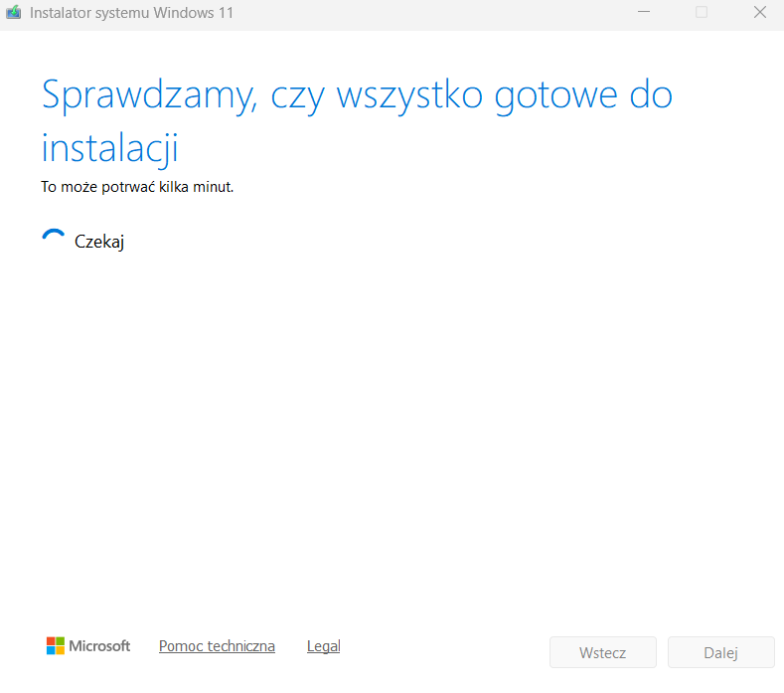Click the maximize button in title bar
The image size is (784, 693).
[702, 12]
